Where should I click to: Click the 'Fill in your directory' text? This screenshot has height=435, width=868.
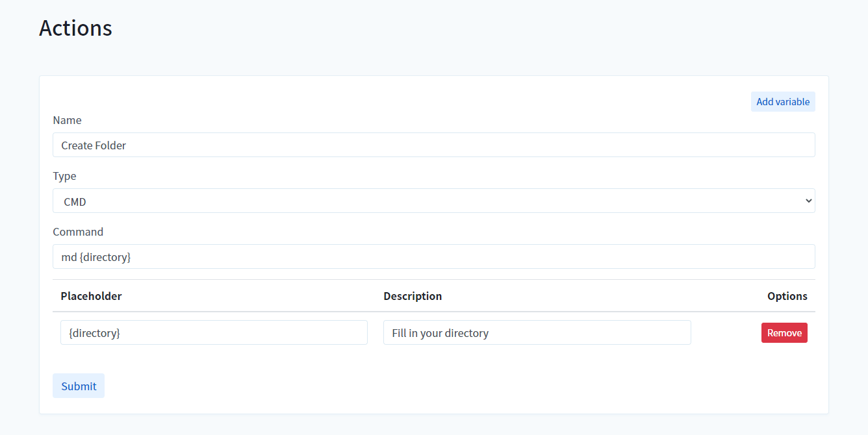tap(440, 333)
